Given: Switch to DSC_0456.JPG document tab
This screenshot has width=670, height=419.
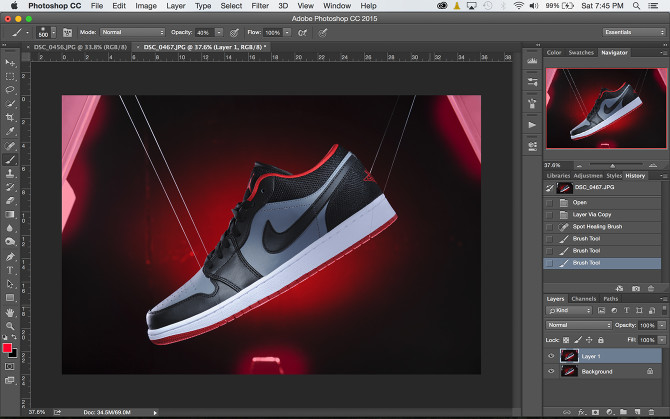Looking at the screenshot, I should (80, 47).
